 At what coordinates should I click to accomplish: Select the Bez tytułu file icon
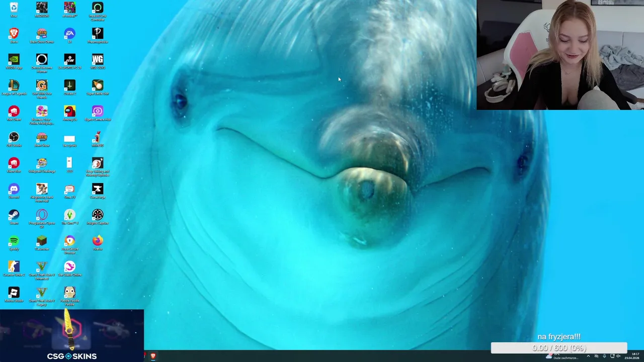point(69,140)
